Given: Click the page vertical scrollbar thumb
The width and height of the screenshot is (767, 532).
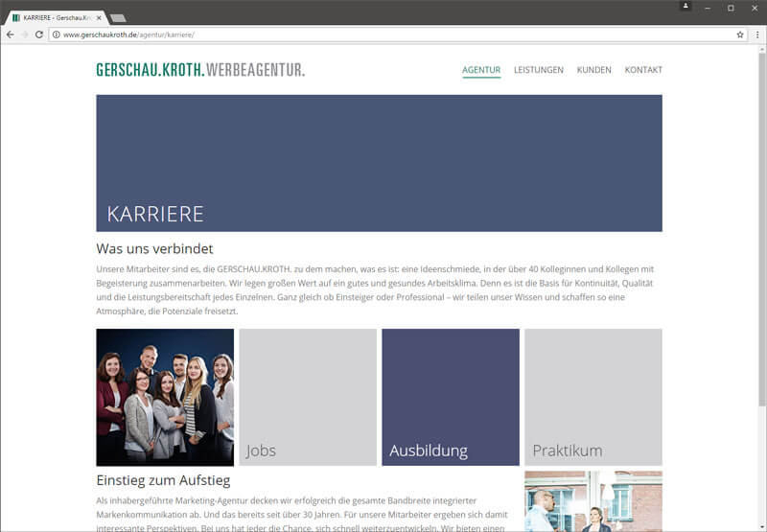Looking at the screenshot, I should click(762, 229).
